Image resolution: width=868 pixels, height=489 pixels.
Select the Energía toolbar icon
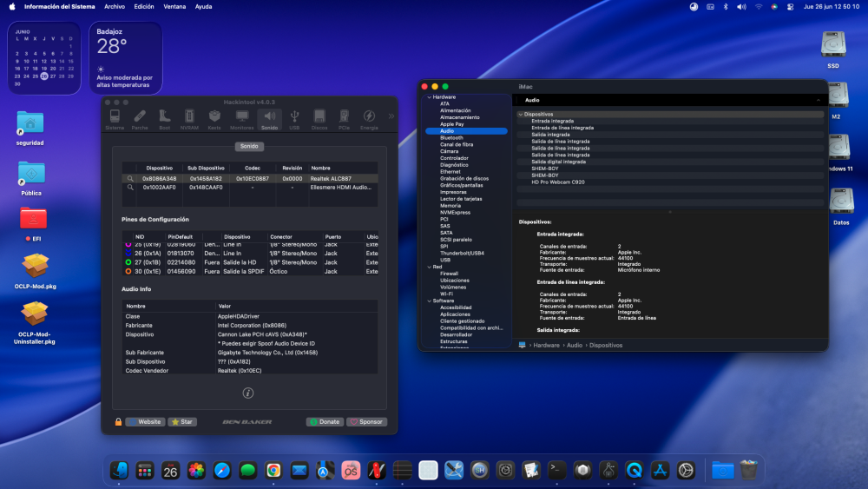(x=369, y=120)
